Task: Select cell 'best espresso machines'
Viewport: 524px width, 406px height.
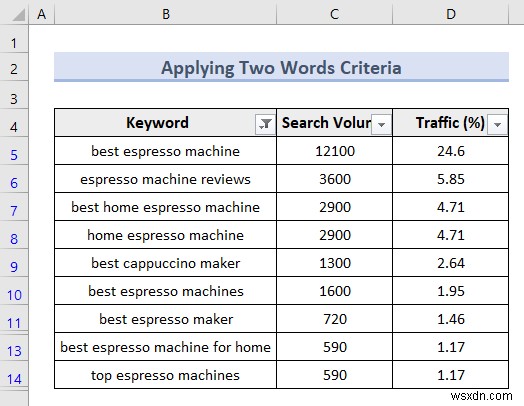Action: [x=165, y=291]
